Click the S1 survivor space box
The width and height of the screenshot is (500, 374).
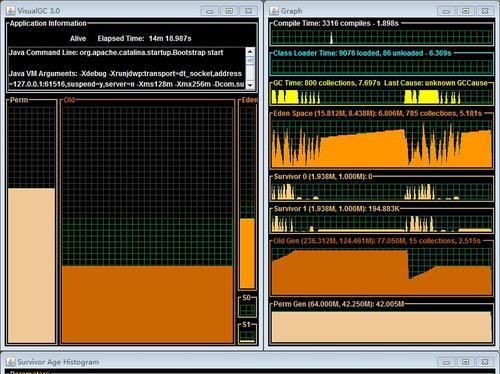tap(247, 336)
